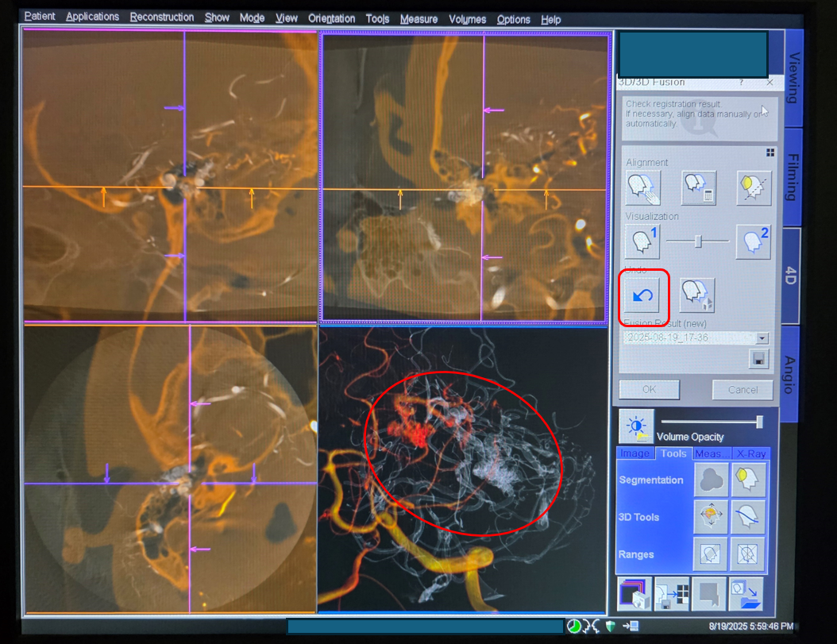Click the Undo arrow button
837x644 pixels.
pos(643,296)
